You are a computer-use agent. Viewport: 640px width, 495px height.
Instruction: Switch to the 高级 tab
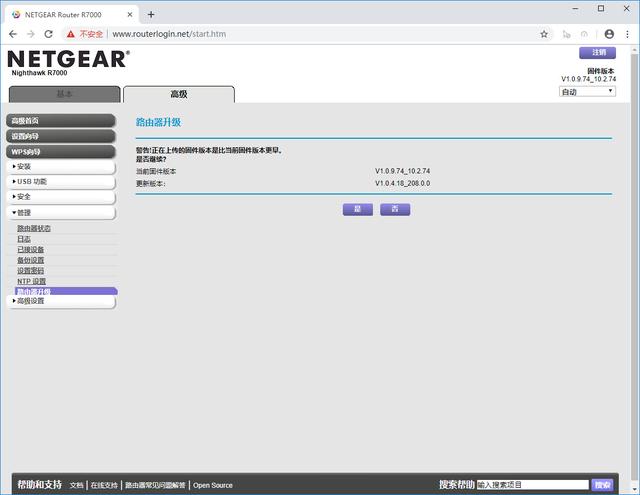pyautogui.click(x=179, y=94)
